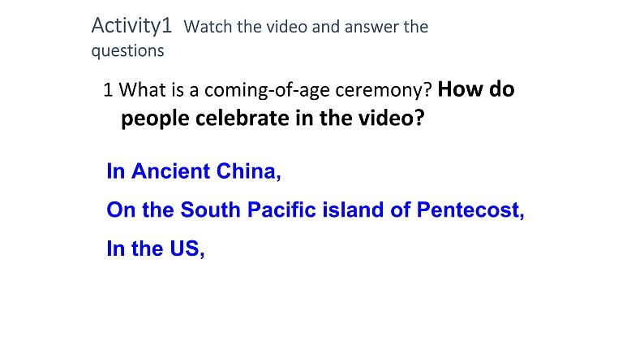Image resolution: width=644 pixels, height=363 pixels.
Task: Select the blue word "Pentecost"
Action: (466, 210)
